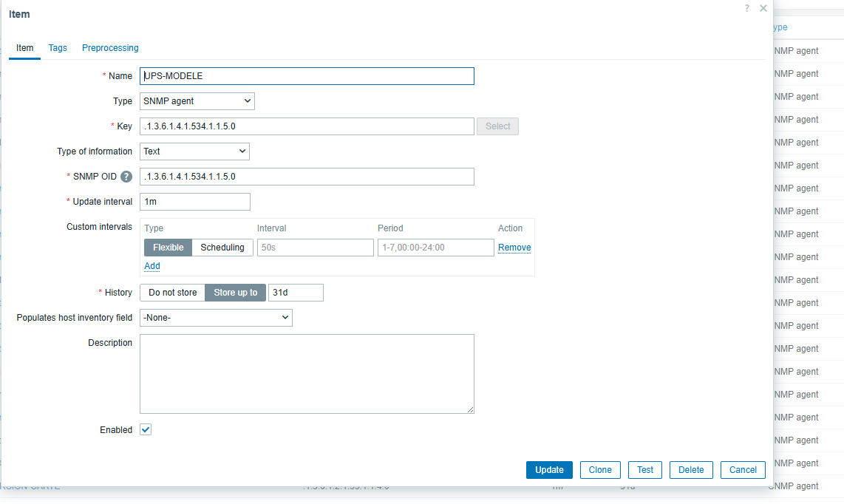
Task: Select Flexible custom interval type
Action: [x=168, y=248]
